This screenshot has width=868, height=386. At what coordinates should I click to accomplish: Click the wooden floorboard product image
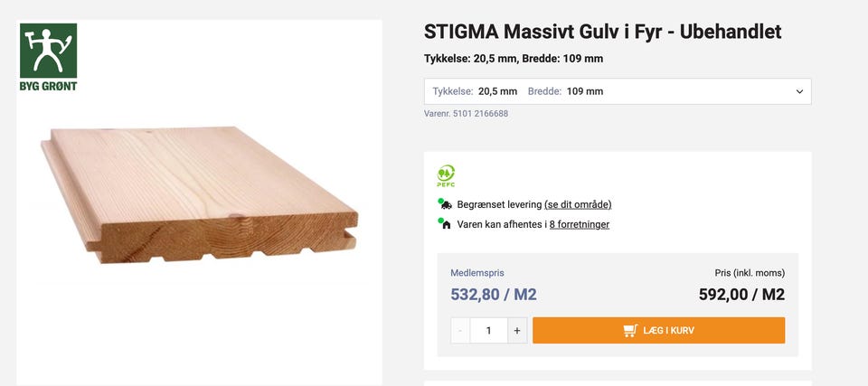point(199,194)
